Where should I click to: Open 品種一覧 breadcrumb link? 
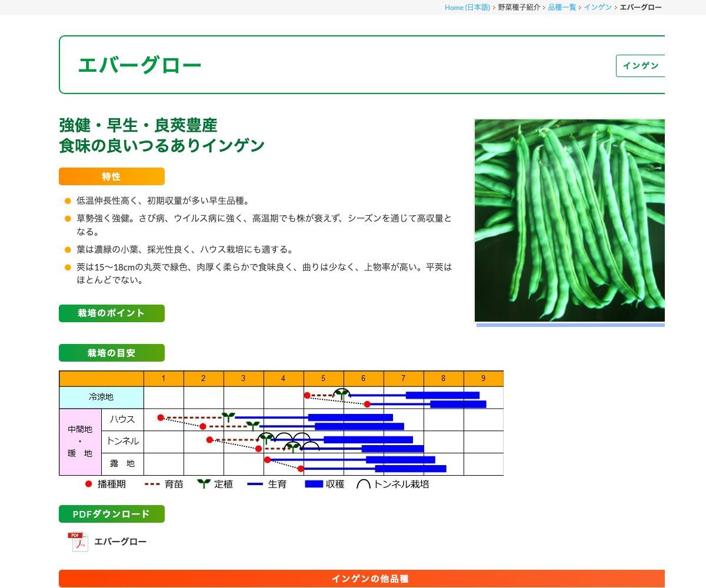coord(562,7)
